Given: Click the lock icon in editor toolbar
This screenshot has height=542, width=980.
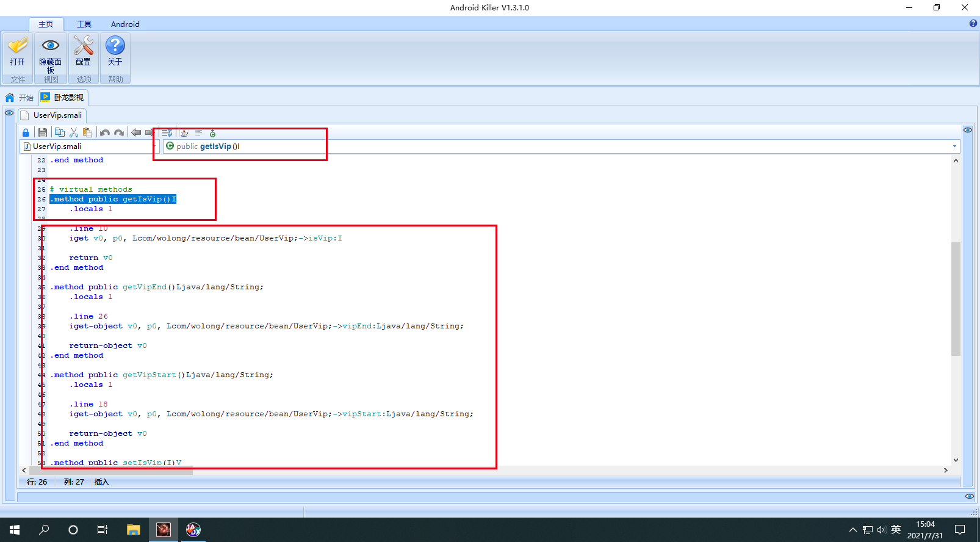Looking at the screenshot, I should pos(26,132).
